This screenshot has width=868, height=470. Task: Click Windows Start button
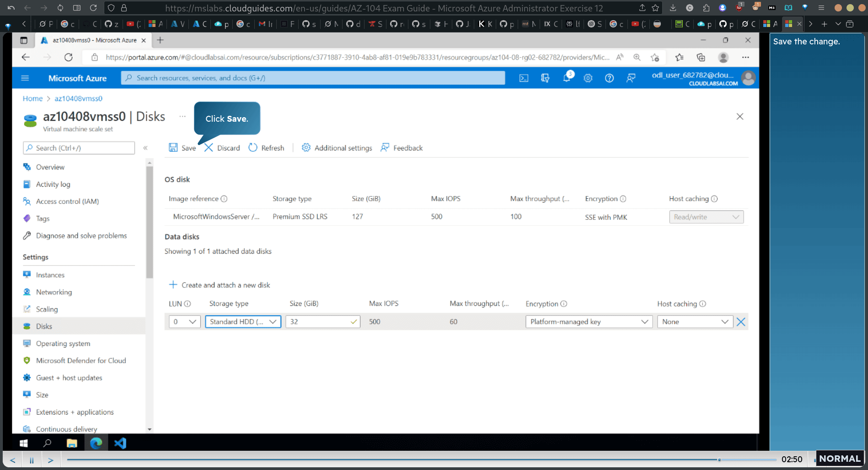click(24, 443)
